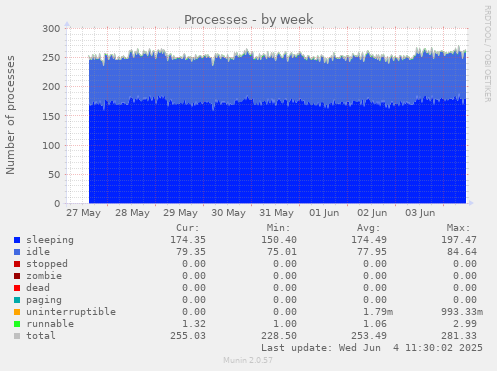This screenshot has width=497, height=371.
Task: Click the chart title 'Processes - by week'
Action: pyautogui.click(x=249, y=20)
